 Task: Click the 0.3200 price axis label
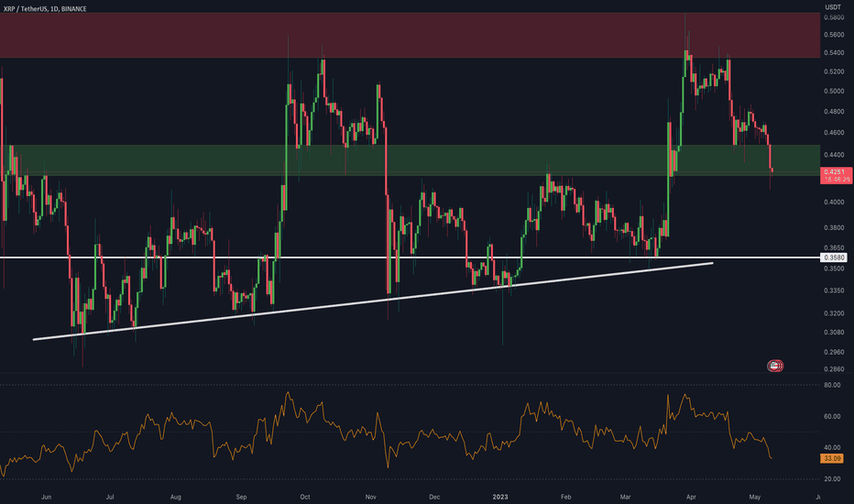pos(834,313)
